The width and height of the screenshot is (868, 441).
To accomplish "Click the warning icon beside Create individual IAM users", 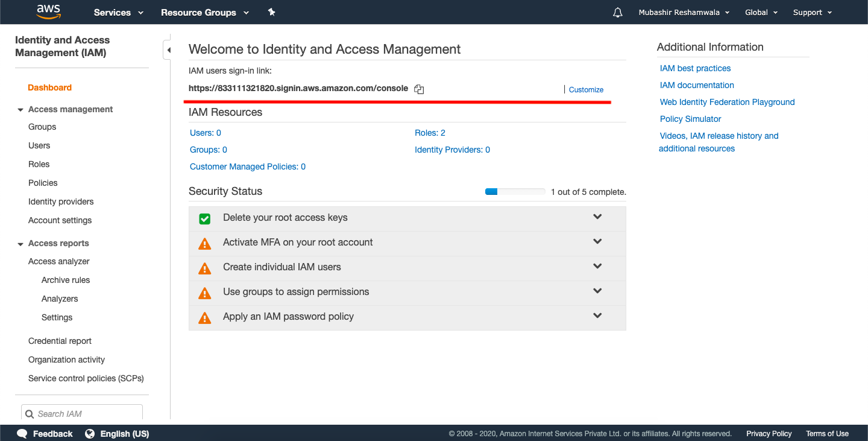I will coord(205,268).
